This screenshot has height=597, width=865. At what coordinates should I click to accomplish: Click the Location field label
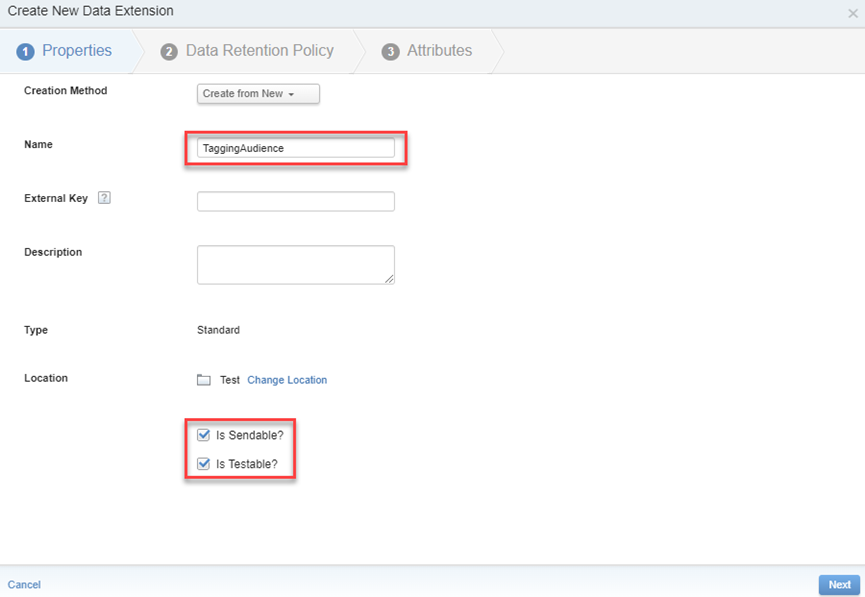(46, 378)
